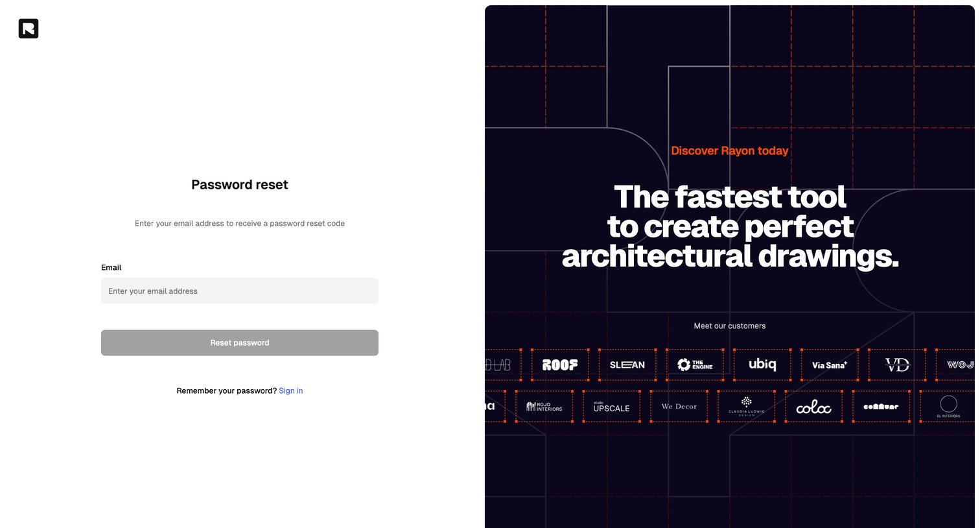Click the "Remember your password?" text
The height and width of the screenshot is (528, 980).
(x=227, y=391)
